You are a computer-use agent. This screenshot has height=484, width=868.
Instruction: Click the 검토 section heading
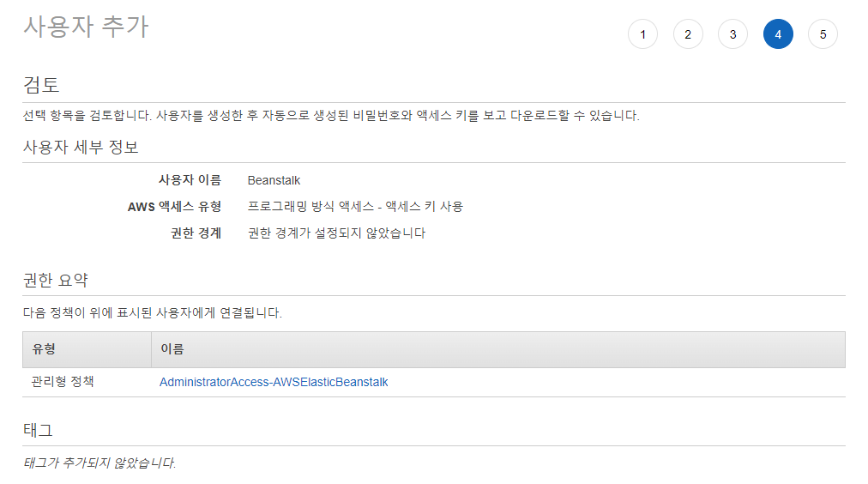[x=41, y=85]
